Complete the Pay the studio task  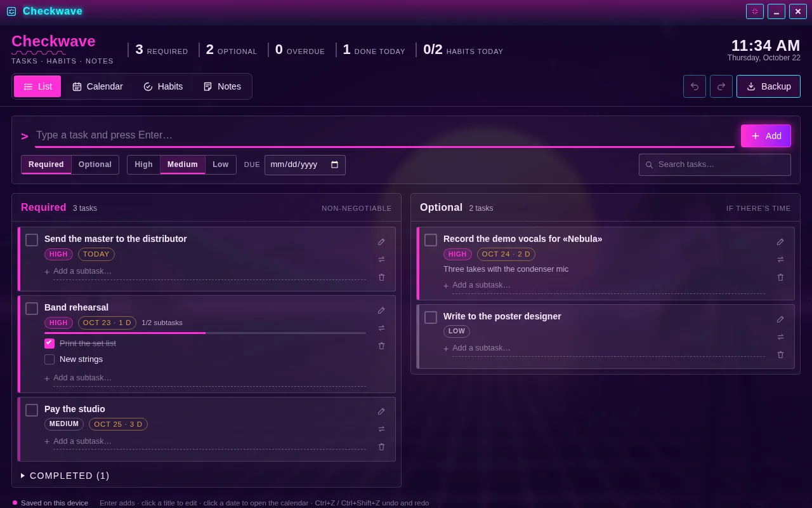(x=32, y=410)
